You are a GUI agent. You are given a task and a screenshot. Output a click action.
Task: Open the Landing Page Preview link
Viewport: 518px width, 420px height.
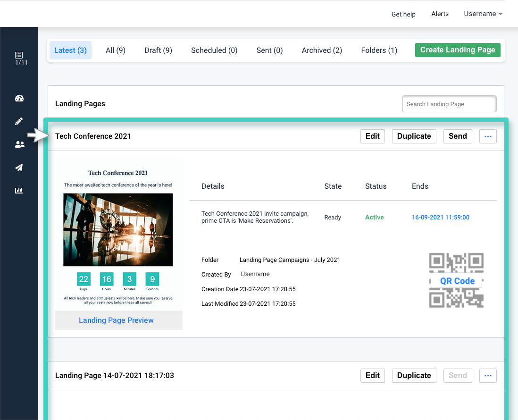pos(116,320)
